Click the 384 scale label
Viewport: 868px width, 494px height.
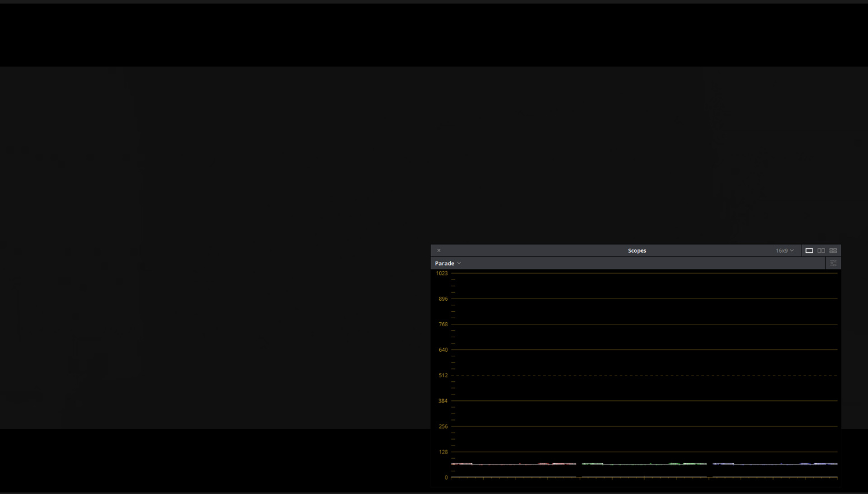point(443,401)
